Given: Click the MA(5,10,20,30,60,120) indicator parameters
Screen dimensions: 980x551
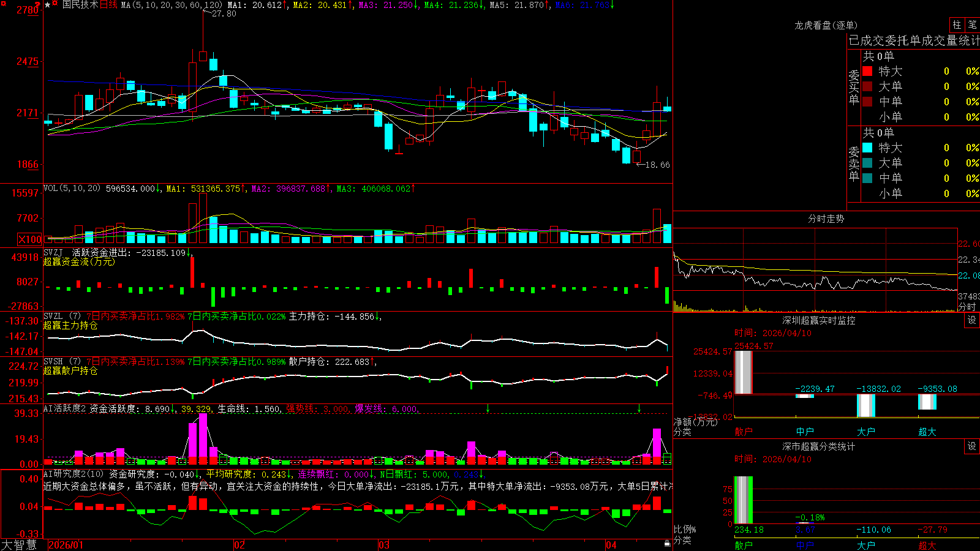Looking at the screenshot, I should coord(171,5).
